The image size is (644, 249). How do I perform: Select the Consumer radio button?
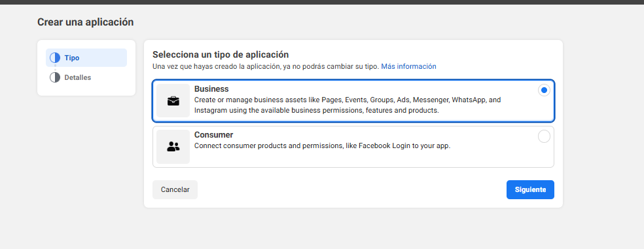545,136
